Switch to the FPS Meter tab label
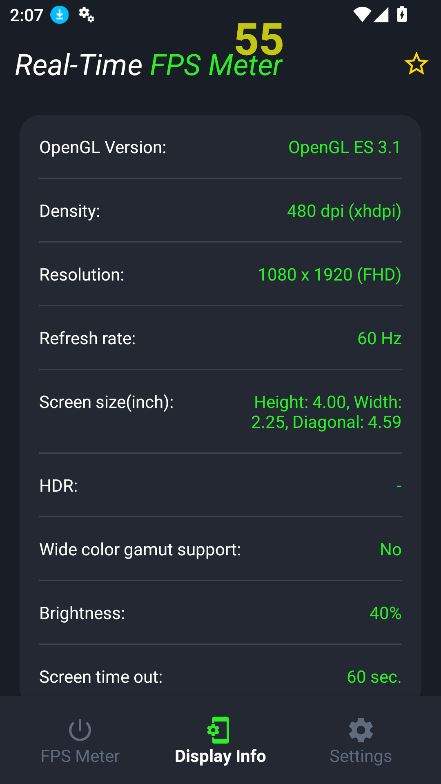The image size is (441, 784). (x=80, y=756)
